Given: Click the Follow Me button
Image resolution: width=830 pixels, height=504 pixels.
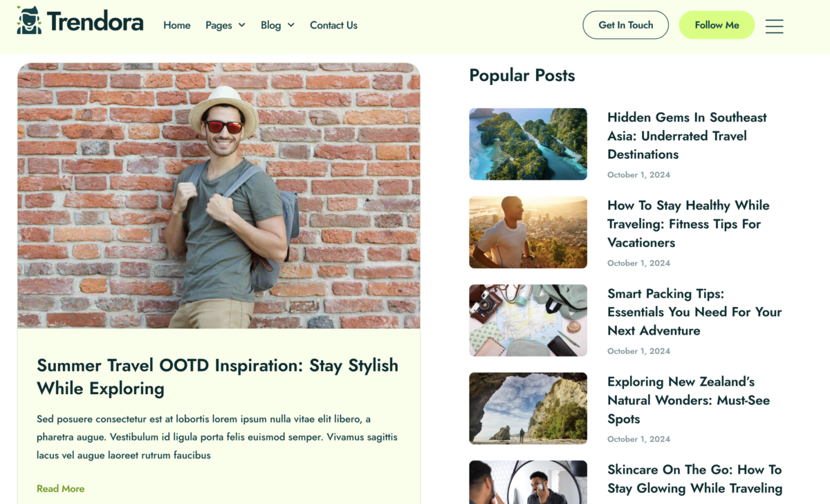Looking at the screenshot, I should pos(717,24).
